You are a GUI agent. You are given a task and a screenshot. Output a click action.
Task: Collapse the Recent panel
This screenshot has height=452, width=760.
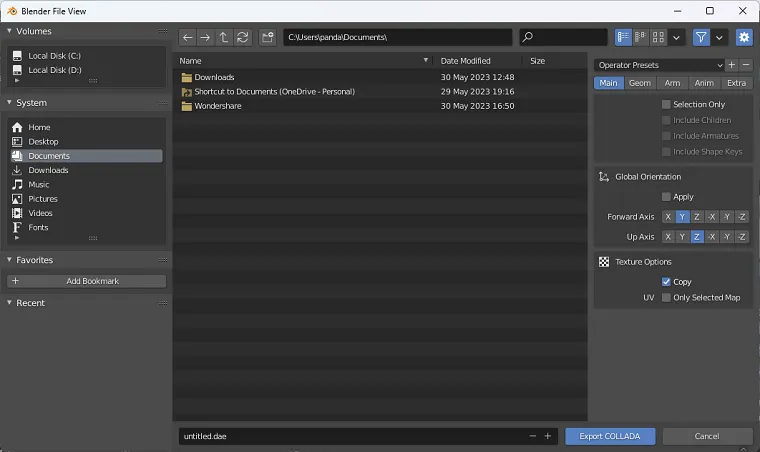[9, 303]
